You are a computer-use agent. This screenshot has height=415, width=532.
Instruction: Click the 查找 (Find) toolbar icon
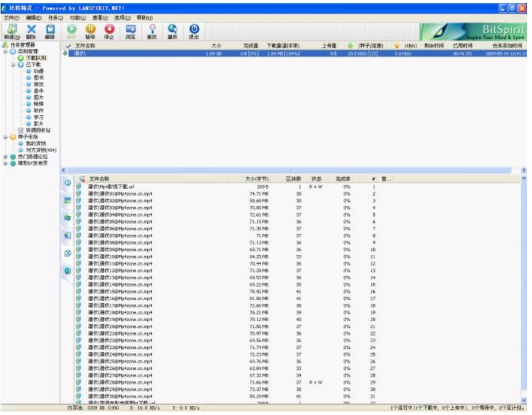click(x=152, y=29)
